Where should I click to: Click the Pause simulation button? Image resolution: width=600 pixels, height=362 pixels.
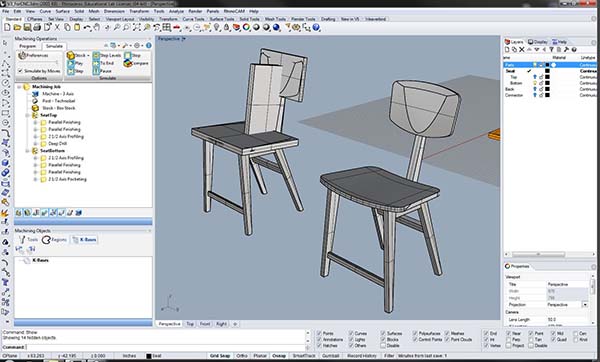102,71
